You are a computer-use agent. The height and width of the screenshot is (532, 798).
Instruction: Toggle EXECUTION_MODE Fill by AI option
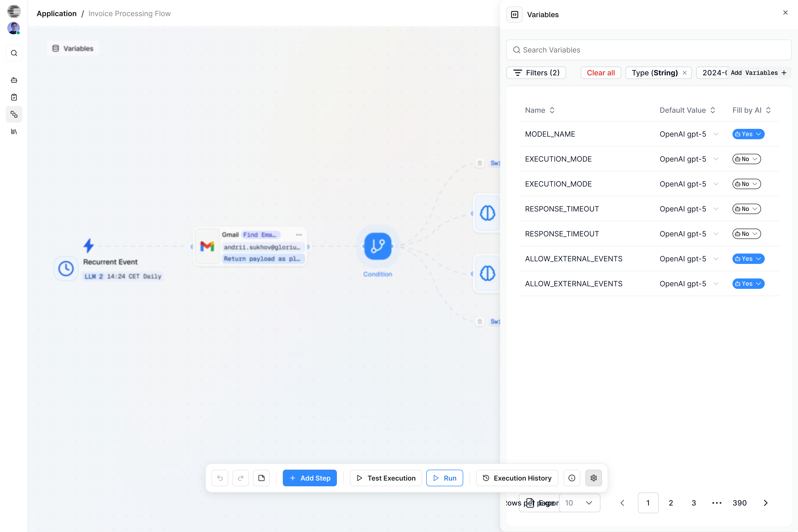tap(746, 159)
